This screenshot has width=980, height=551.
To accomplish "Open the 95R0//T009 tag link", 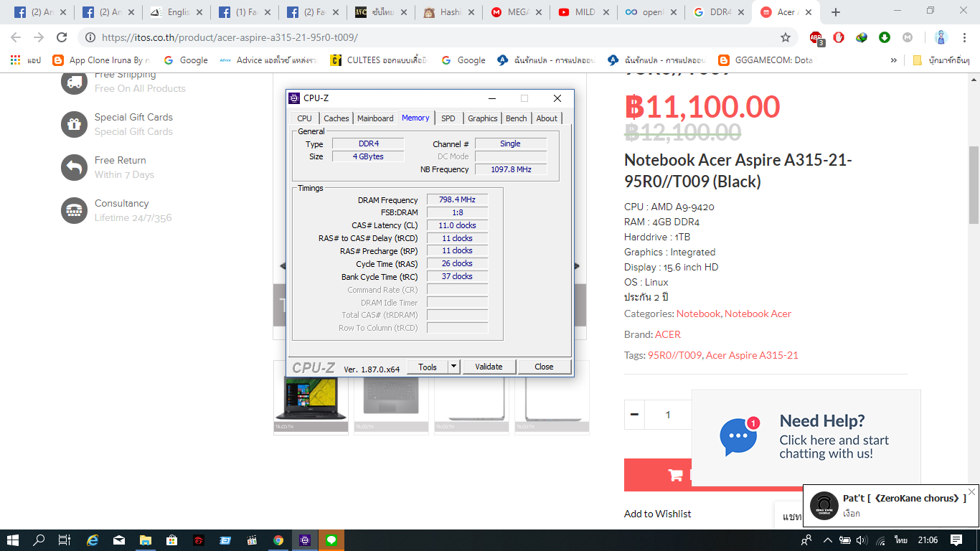I will point(674,355).
